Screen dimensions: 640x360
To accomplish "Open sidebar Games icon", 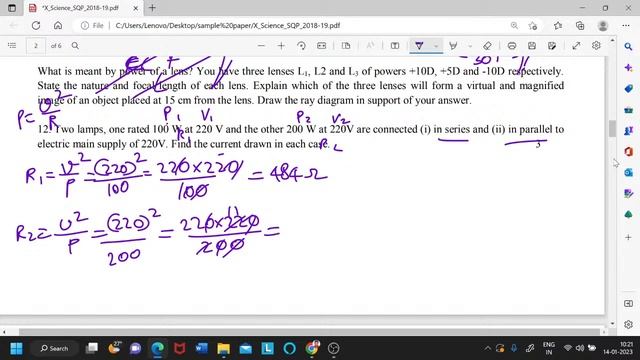I will point(628,131).
